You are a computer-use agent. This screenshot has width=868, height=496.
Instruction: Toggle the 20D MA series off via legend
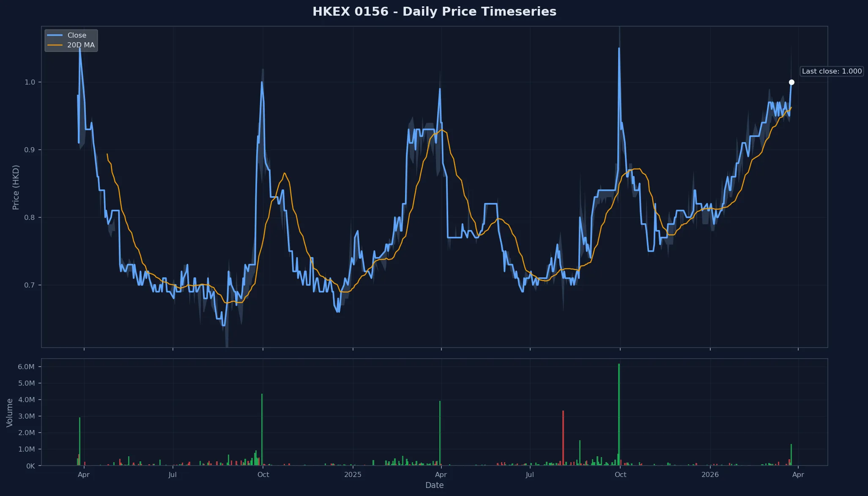coord(81,45)
